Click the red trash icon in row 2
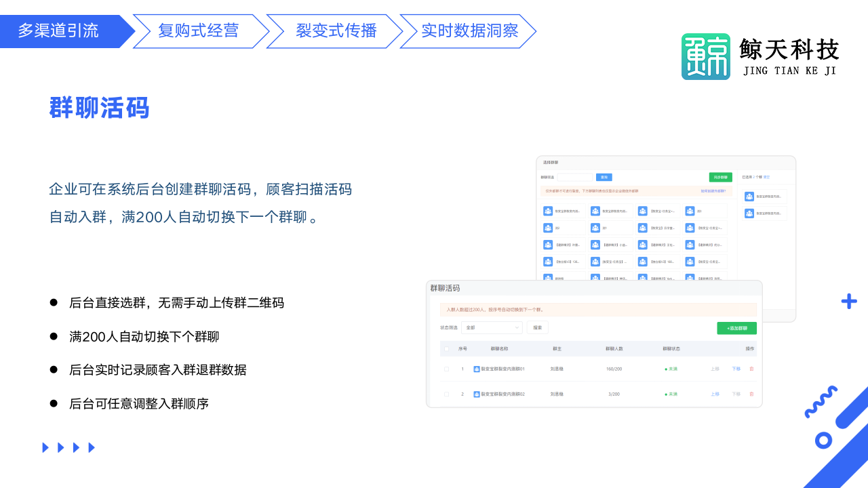This screenshot has height=488, width=868. coord(751,394)
